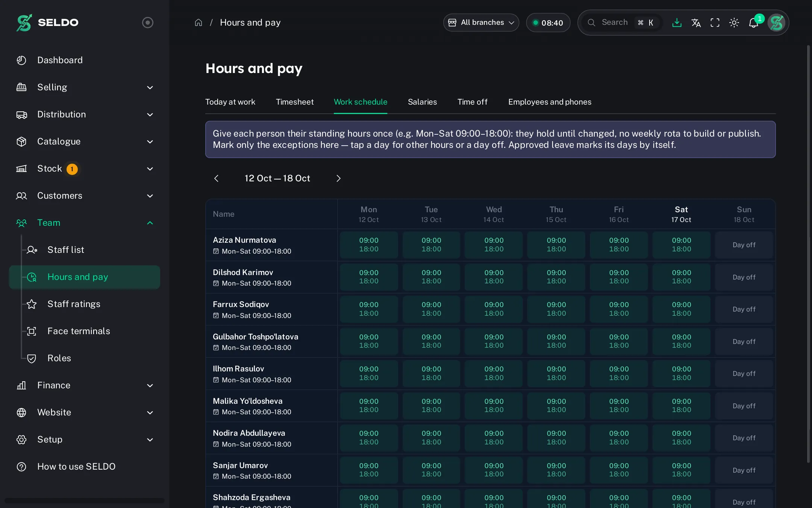The image size is (812, 508).
Task: Click the SELDO logo icon
Action: click(x=24, y=23)
